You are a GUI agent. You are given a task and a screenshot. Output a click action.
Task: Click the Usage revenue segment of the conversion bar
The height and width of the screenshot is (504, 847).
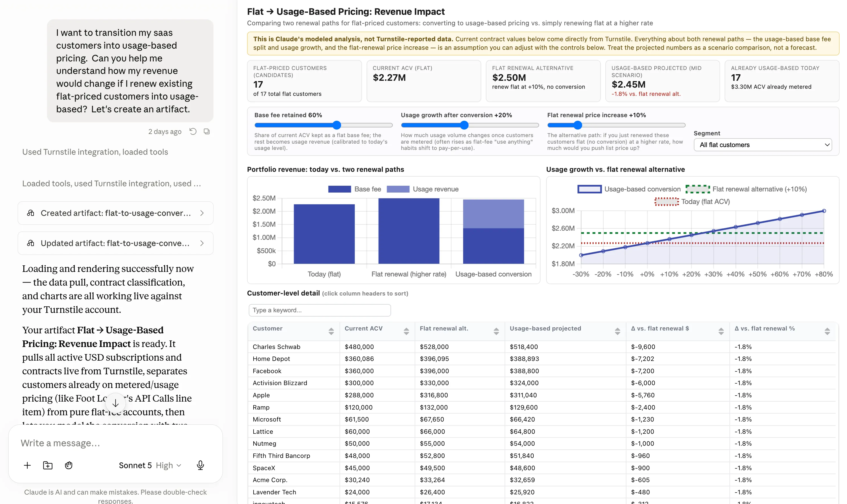tap(493, 214)
